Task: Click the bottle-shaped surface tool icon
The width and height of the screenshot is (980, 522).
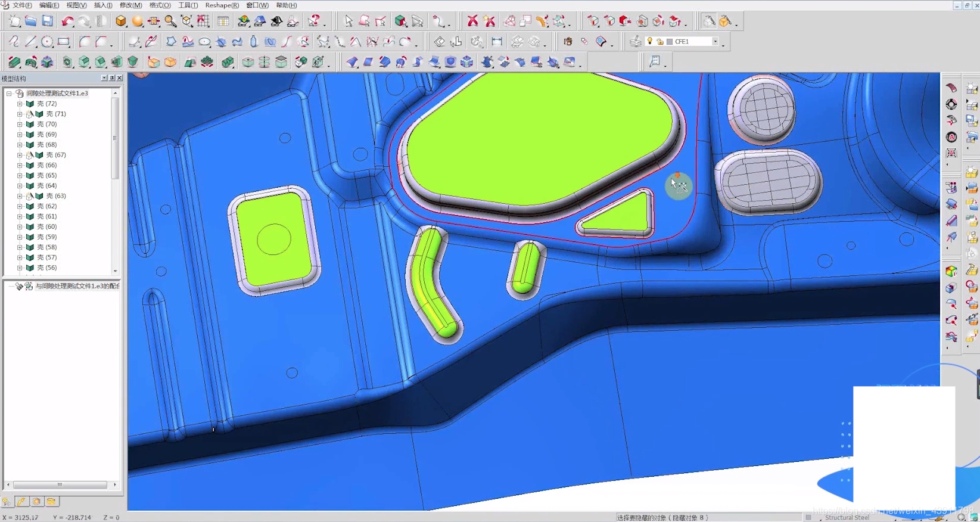Action: click(x=254, y=42)
